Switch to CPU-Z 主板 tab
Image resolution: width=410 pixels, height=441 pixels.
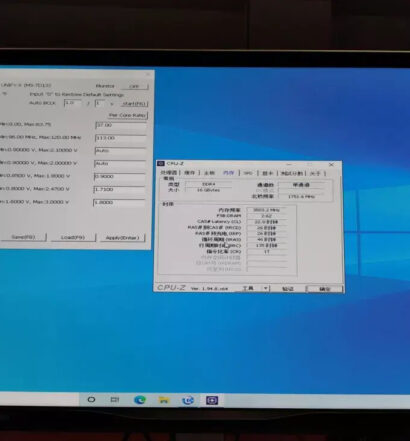(209, 173)
